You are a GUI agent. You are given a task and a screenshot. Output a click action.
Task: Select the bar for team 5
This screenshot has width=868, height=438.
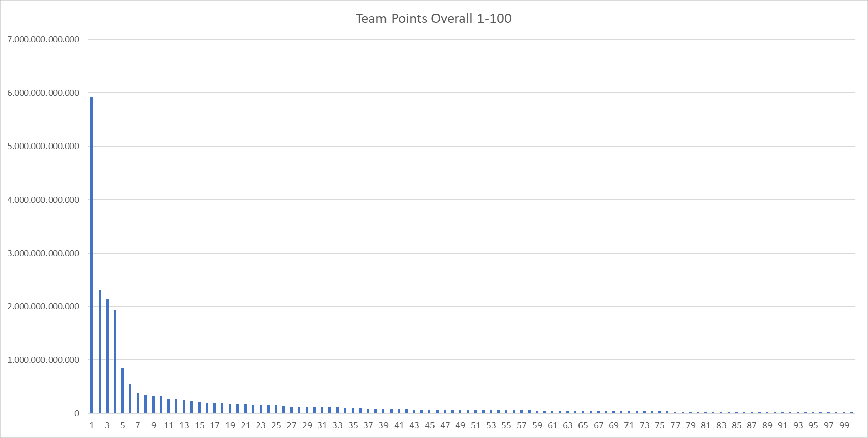click(x=123, y=391)
